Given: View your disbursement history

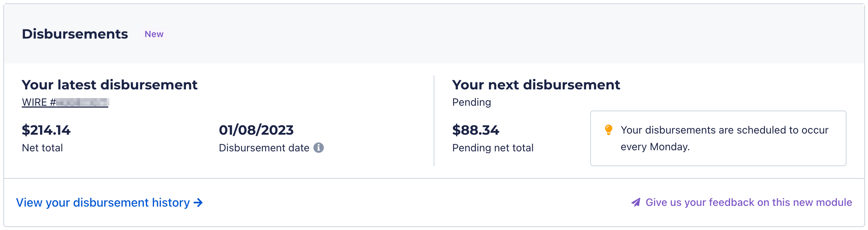Looking at the screenshot, I should (x=103, y=203).
